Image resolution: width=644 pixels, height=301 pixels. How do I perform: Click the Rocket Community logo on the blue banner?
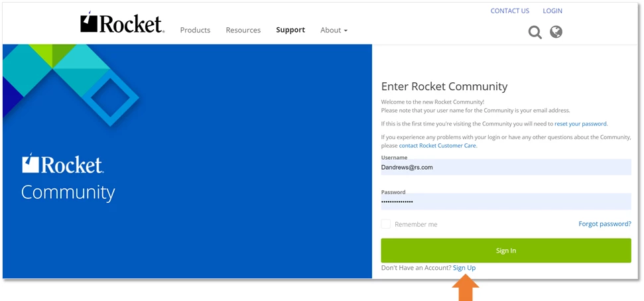tap(63, 163)
